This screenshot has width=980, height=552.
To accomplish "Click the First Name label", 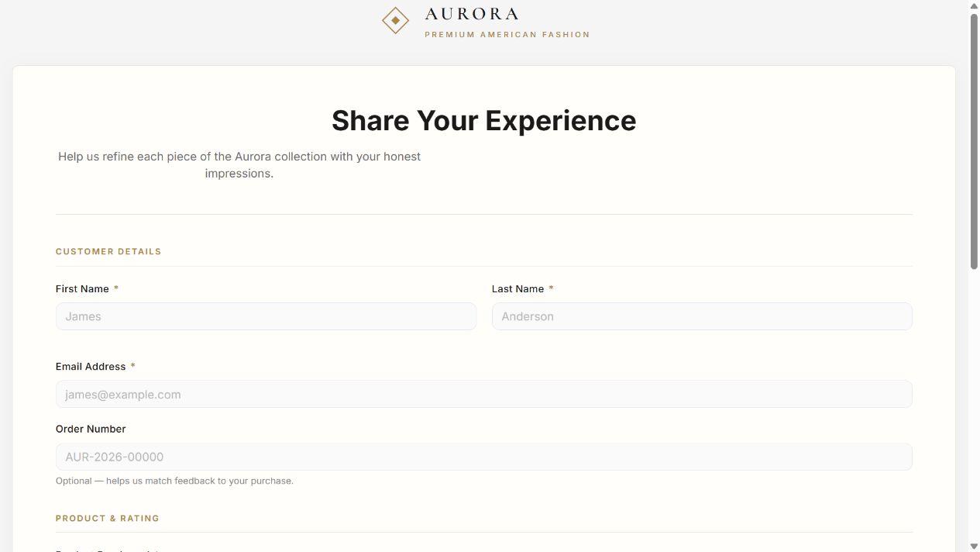I will point(82,289).
